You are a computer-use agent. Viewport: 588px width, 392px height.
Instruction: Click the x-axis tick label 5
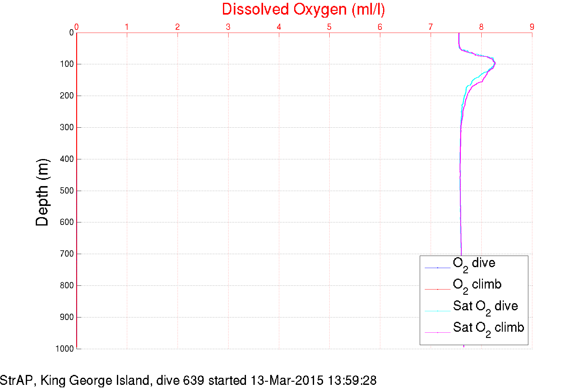tap(329, 27)
